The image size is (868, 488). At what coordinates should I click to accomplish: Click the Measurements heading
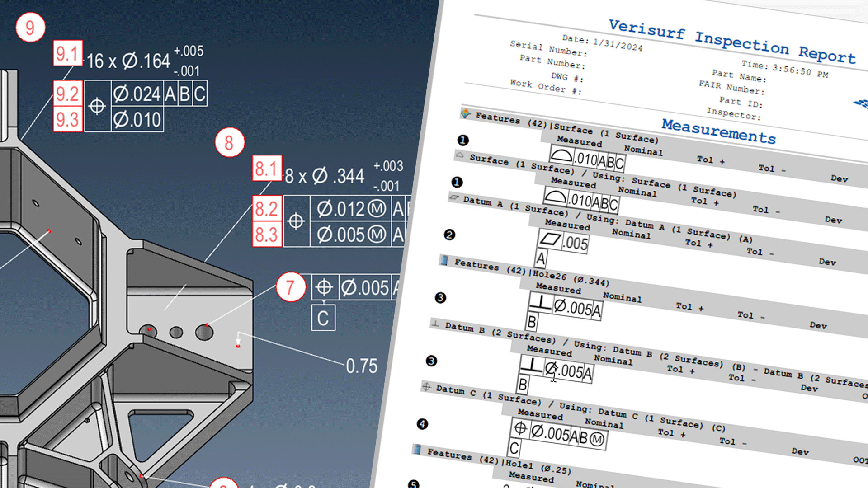[718, 131]
